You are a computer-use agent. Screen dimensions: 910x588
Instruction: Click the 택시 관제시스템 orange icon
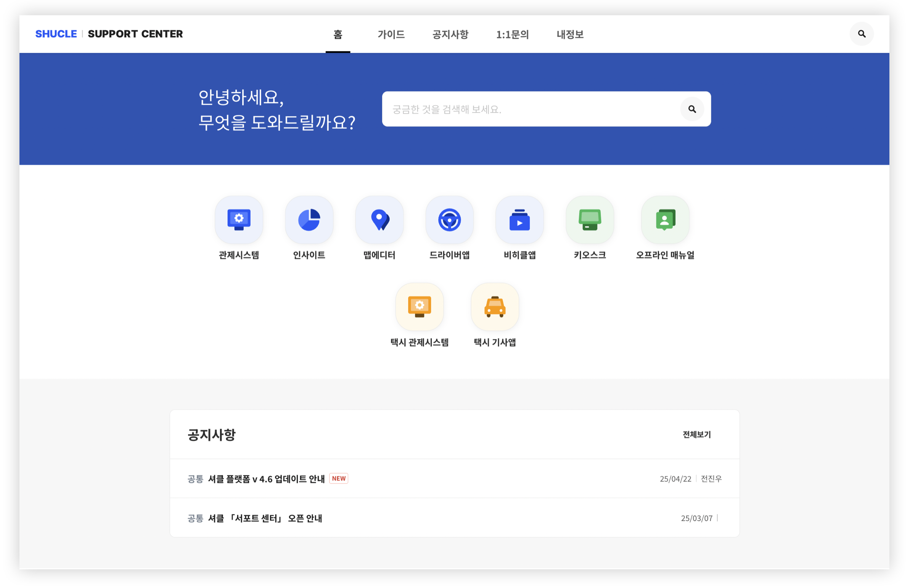[x=419, y=306]
